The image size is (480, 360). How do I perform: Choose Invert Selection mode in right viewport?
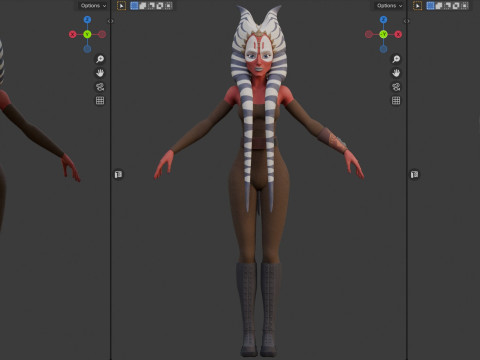(456, 6)
